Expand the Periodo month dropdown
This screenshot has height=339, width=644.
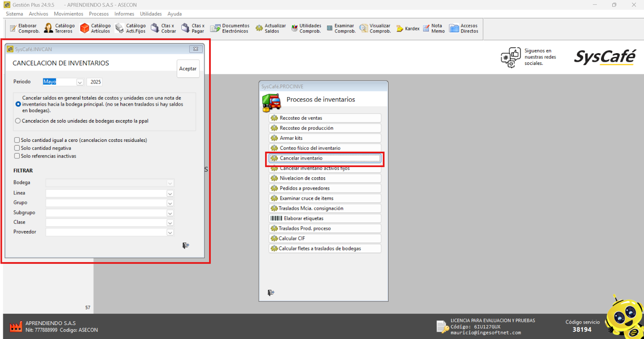[80, 82]
